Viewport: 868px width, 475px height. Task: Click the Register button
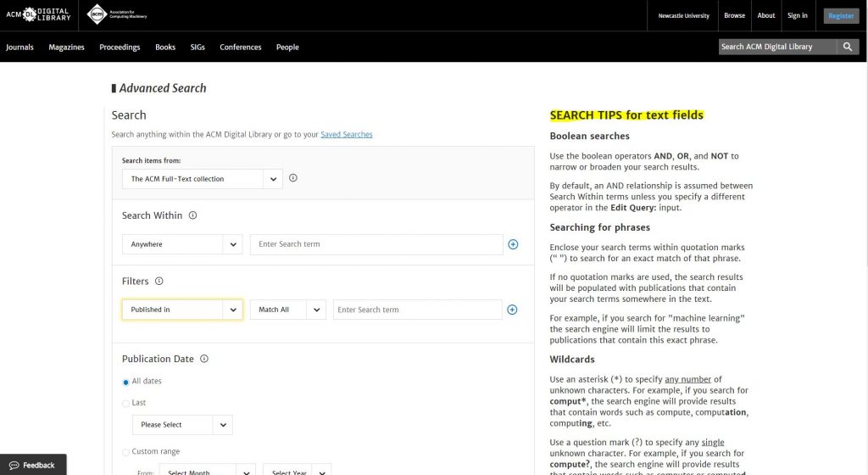tap(841, 15)
